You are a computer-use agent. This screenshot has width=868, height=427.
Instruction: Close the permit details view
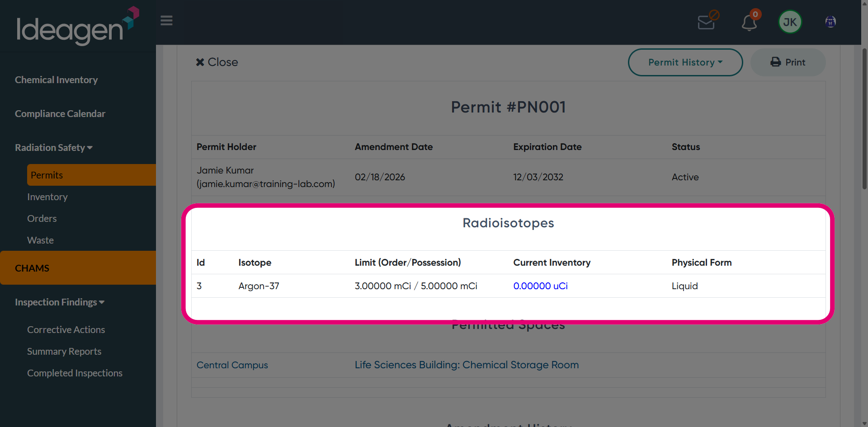(x=217, y=62)
